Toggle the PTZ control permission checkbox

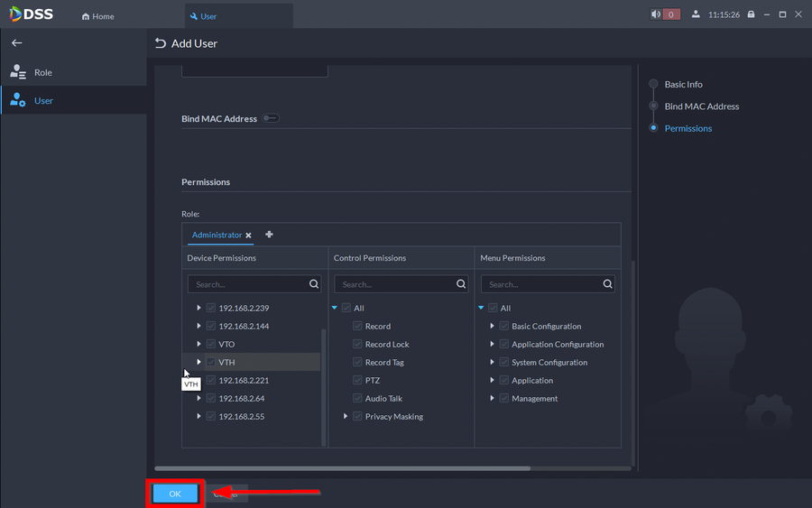tap(357, 381)
